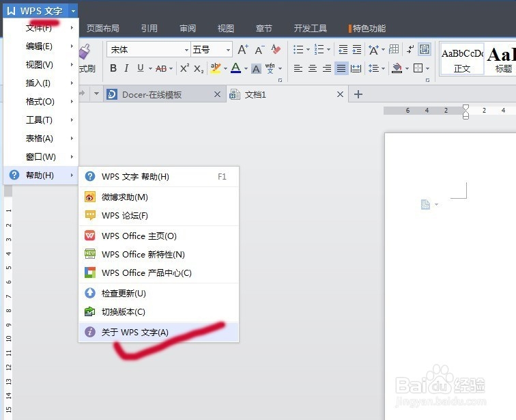Add a new document tab

pyautogui.click(x=358, y=94)
